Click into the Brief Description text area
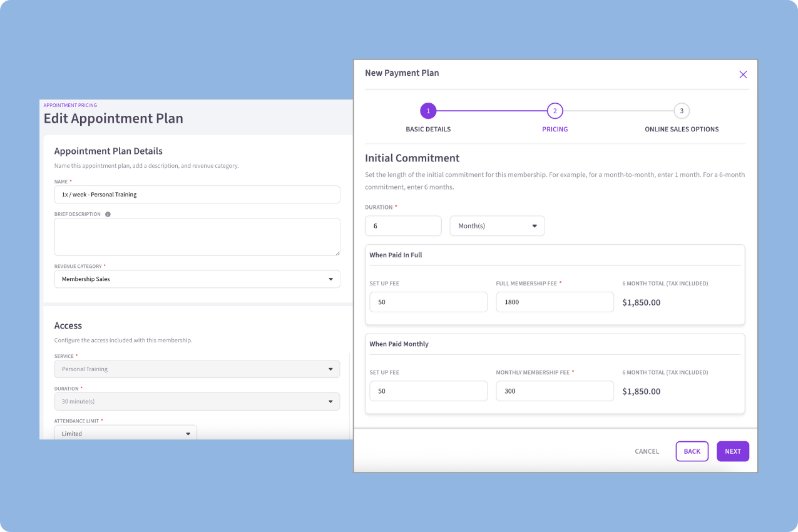The width and height of the screenshot is (798, 532). coord(197,237)
